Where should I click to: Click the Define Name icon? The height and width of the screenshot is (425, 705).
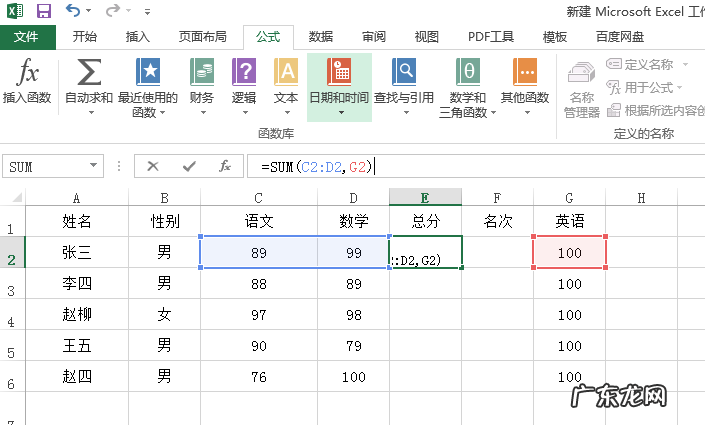[614, 64]
